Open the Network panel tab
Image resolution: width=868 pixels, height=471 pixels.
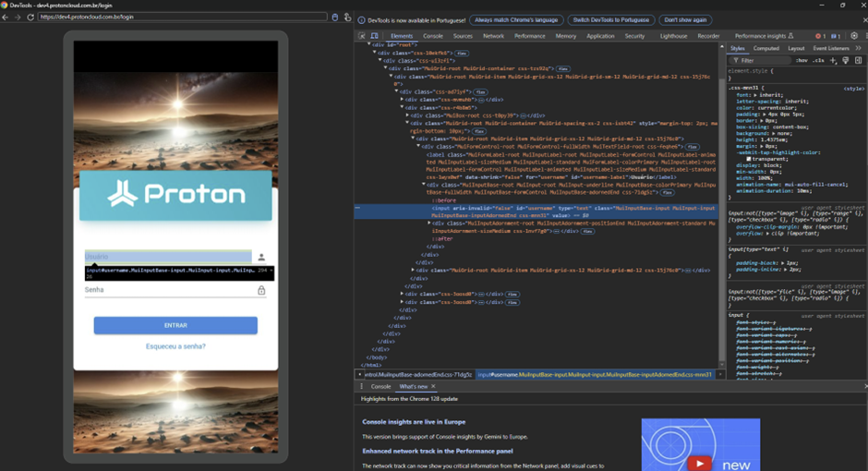[x=493, y=36]
